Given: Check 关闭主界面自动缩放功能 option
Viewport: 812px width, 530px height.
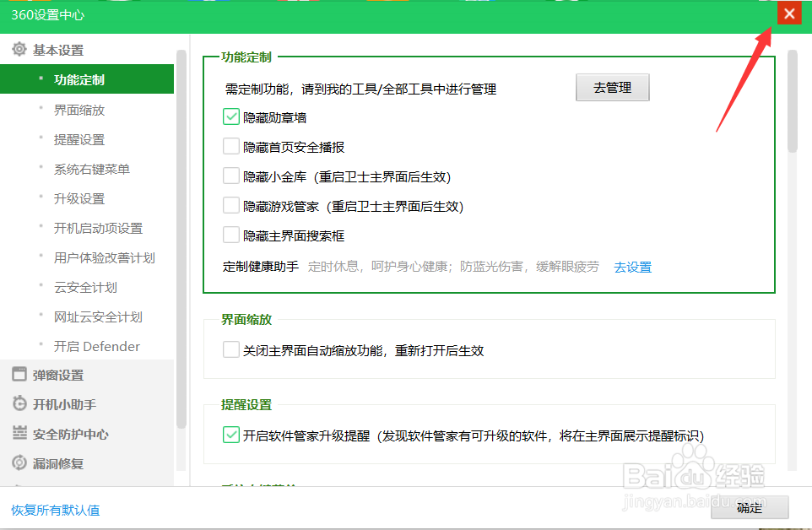Looking at the screenshot, I should (x=231, y=350).
